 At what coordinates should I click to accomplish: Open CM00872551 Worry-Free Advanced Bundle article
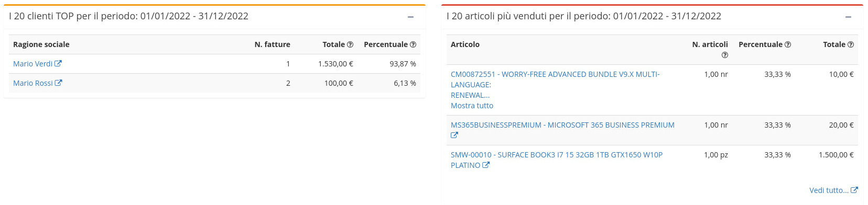[555, 85]
